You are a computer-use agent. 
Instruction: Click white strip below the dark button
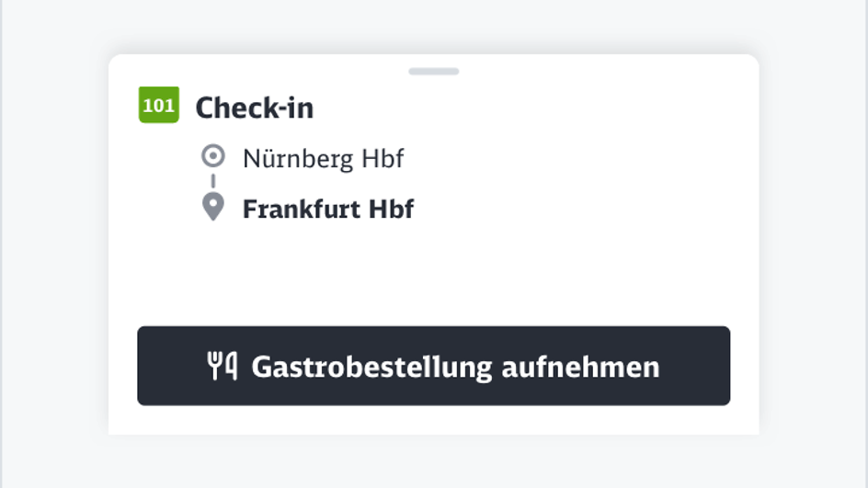click(434, 420)
